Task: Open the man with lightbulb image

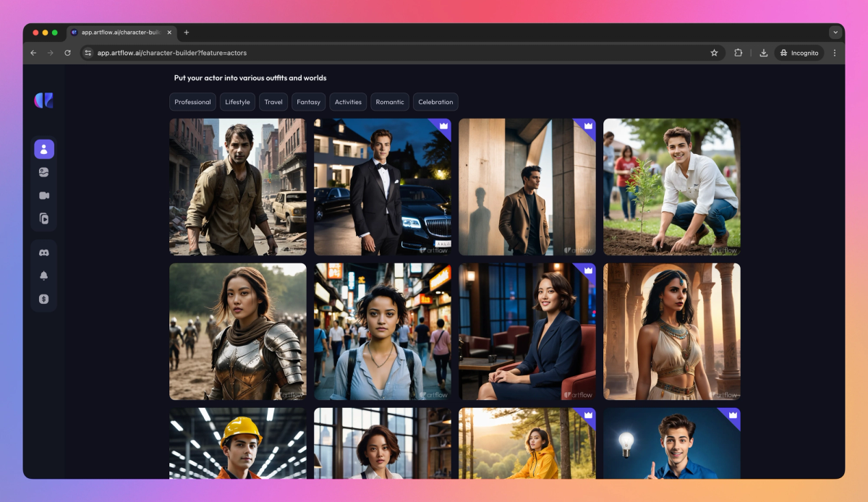Action: click(x=672, y=443)
